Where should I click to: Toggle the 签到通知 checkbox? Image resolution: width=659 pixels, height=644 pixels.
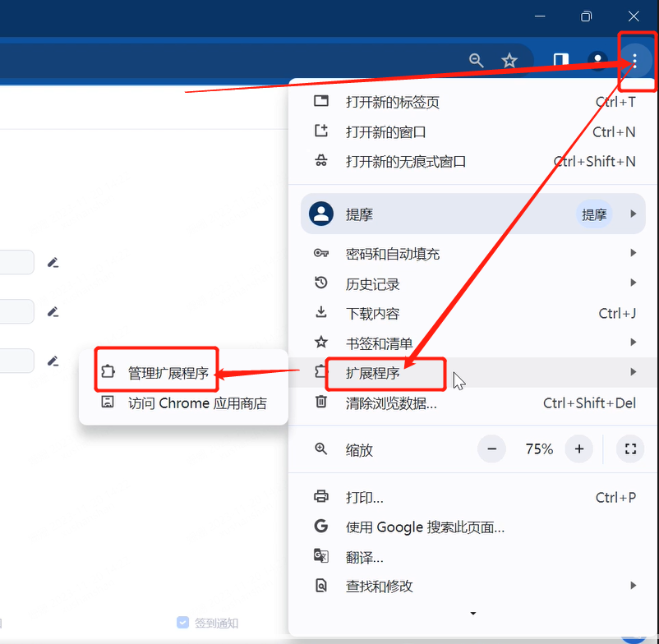(182, 622)
